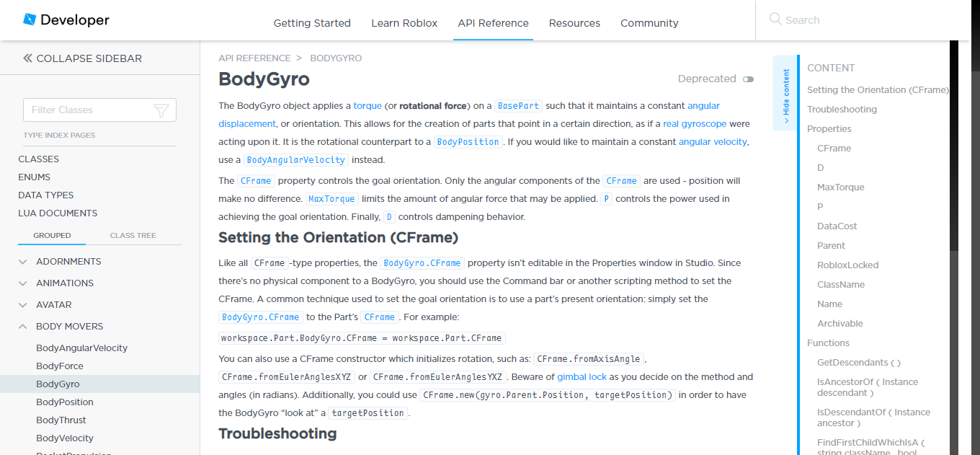Open the MaxTorque code link in the paragraph
Viewport: 980px width, 455px height.
[x=331, y=199]
